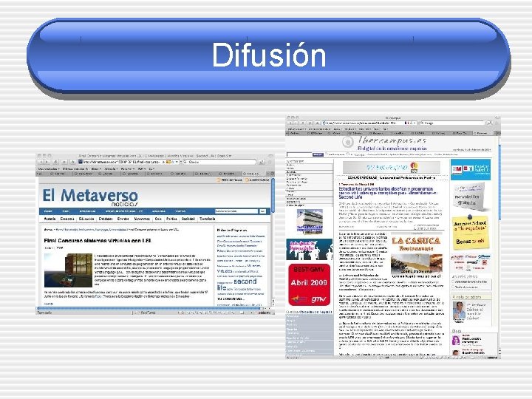Click the El Metaverso site logo
Image resolution: width=532 pixels, height=399 pixels.
(90, 197)
